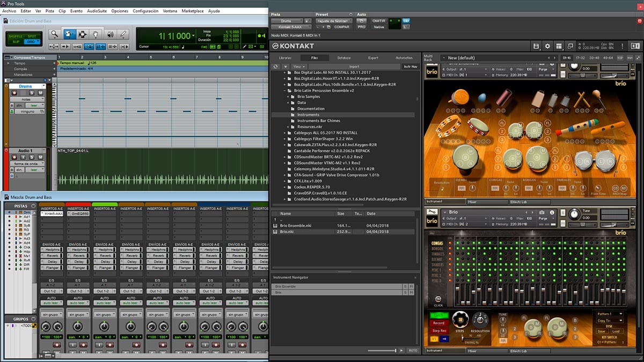The height and width of the screenshot is (362, 644).
Task: Click the KS yellow button in Brio
Action: point(435,339)
